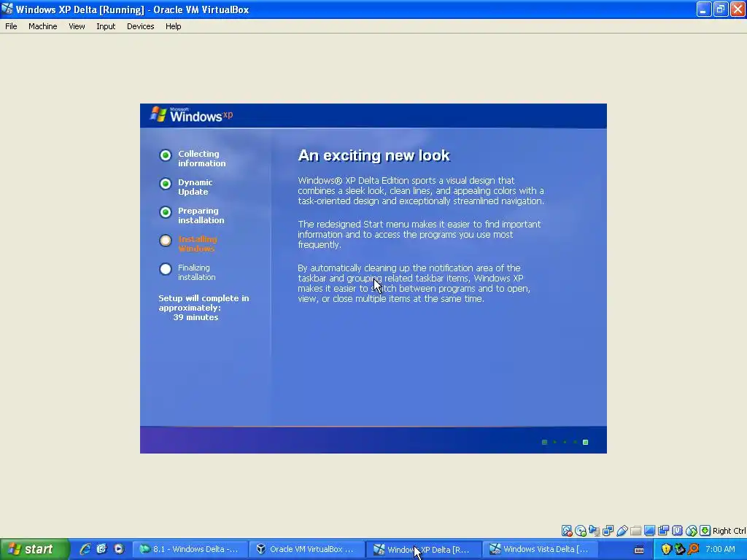Open the Machine menu
The height and width of the screenshot is (560, 747).
(43, 26)
